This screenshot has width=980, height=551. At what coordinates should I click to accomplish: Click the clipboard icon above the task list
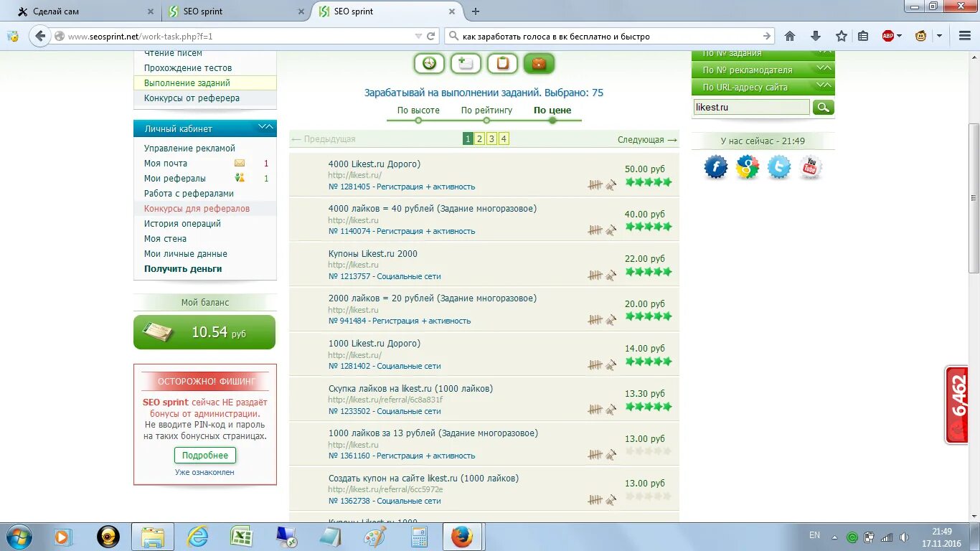(502, 63)
